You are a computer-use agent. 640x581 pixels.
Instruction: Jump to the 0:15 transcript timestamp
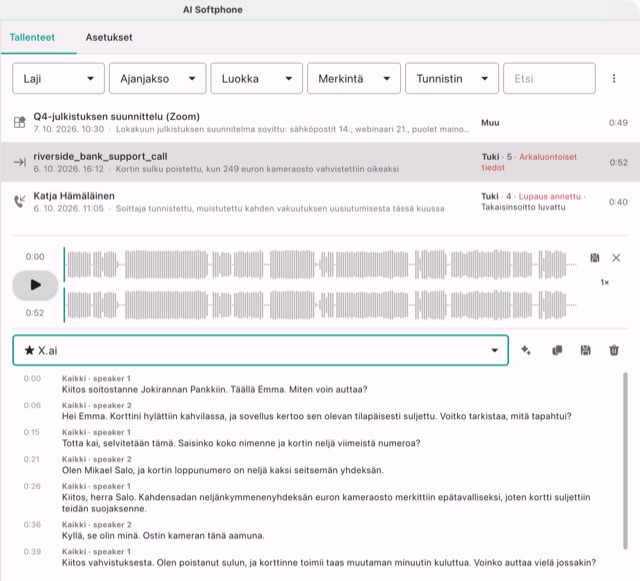coord(31,432)
